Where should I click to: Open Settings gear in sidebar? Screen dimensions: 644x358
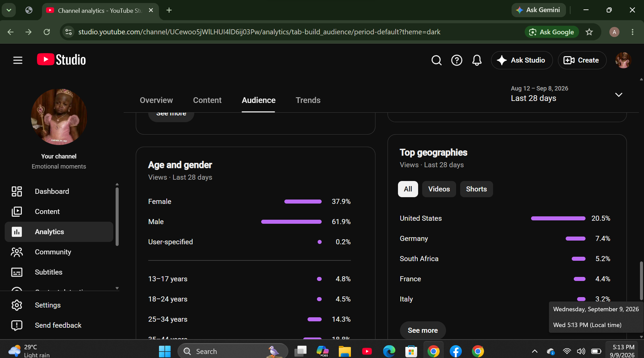[17, 305]
